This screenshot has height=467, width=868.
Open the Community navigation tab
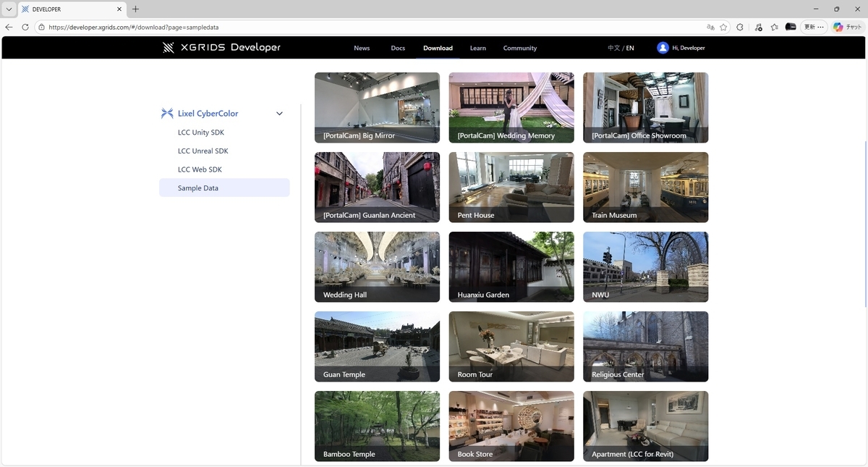[x=520, y=48]
